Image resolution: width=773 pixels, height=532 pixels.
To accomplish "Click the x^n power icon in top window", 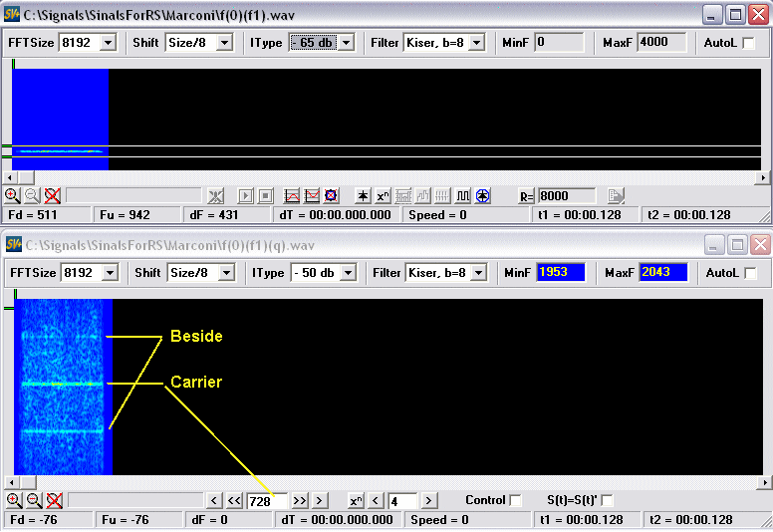I will point(383,195).
